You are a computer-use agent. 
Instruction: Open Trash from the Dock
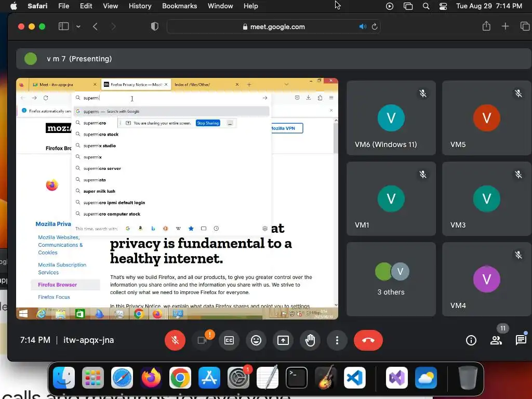coord(468,378)
